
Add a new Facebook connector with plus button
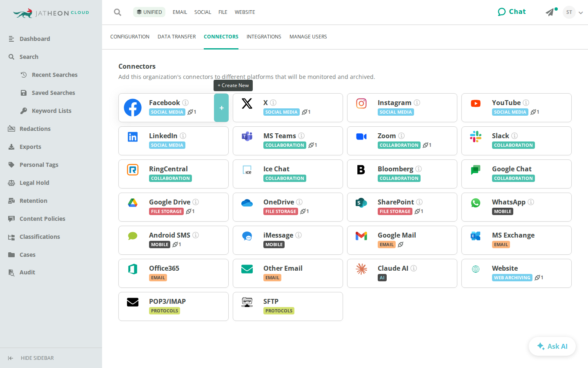[221, 108]
